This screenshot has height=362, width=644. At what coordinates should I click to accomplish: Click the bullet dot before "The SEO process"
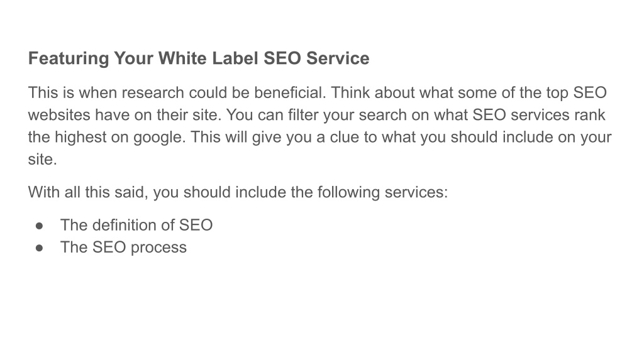tap(40, 248)
